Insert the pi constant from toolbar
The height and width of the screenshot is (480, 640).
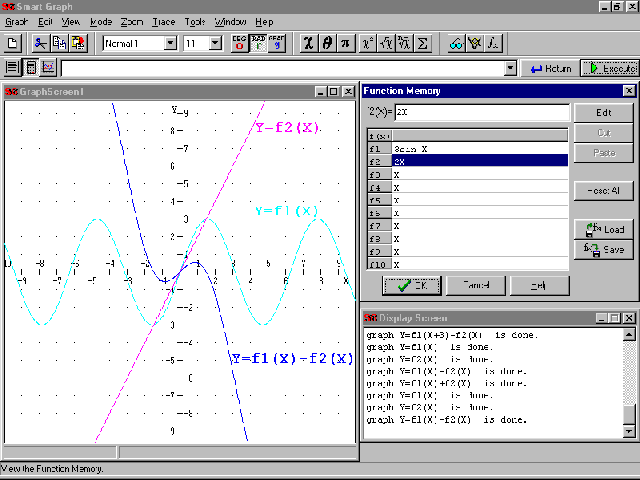(x=345, y=43)
